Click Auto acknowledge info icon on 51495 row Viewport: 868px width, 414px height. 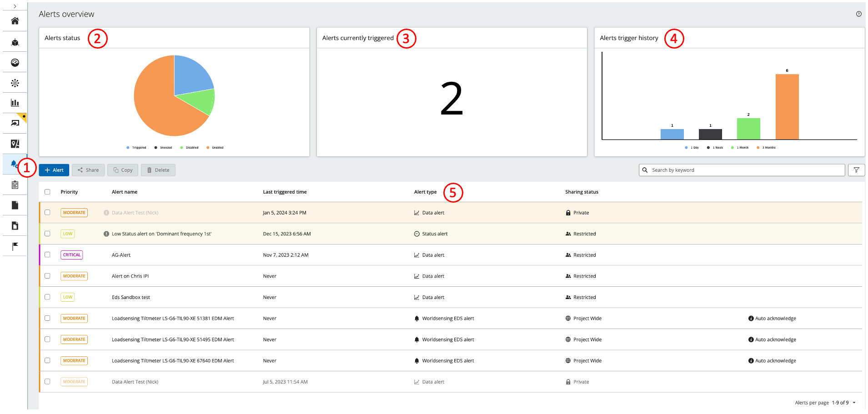click(x=751, y=340)
